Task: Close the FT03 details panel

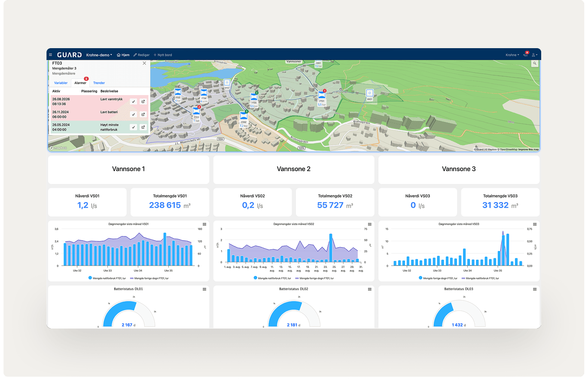Action: point(144,63)
